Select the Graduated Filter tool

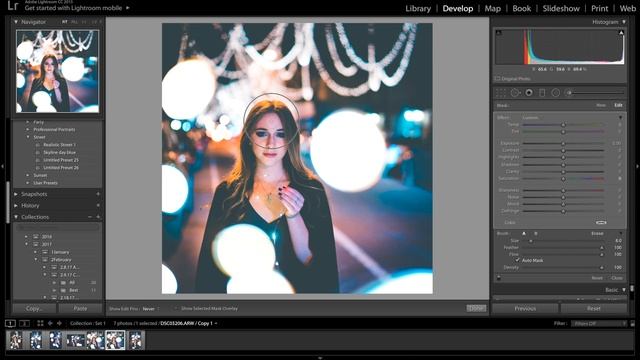542,93
